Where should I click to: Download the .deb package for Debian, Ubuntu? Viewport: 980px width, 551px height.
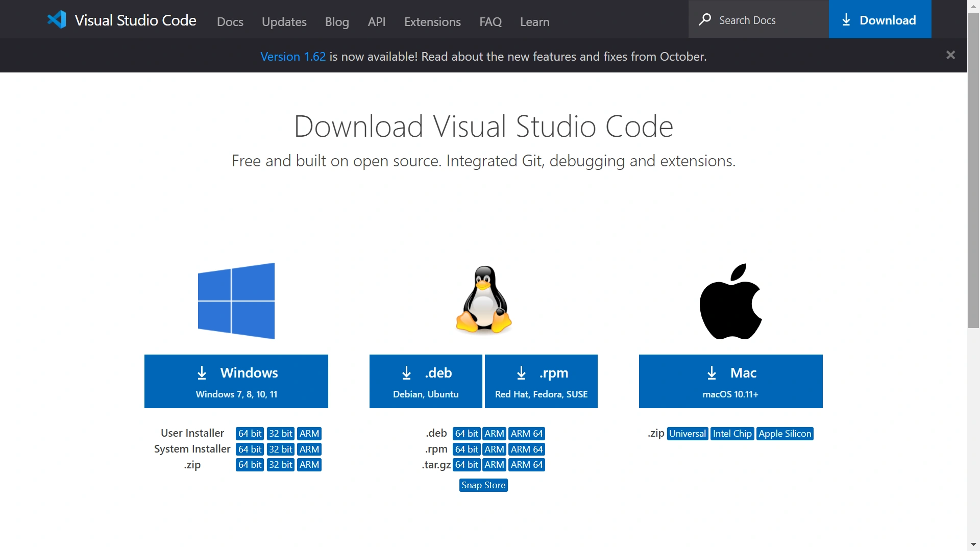426,381
